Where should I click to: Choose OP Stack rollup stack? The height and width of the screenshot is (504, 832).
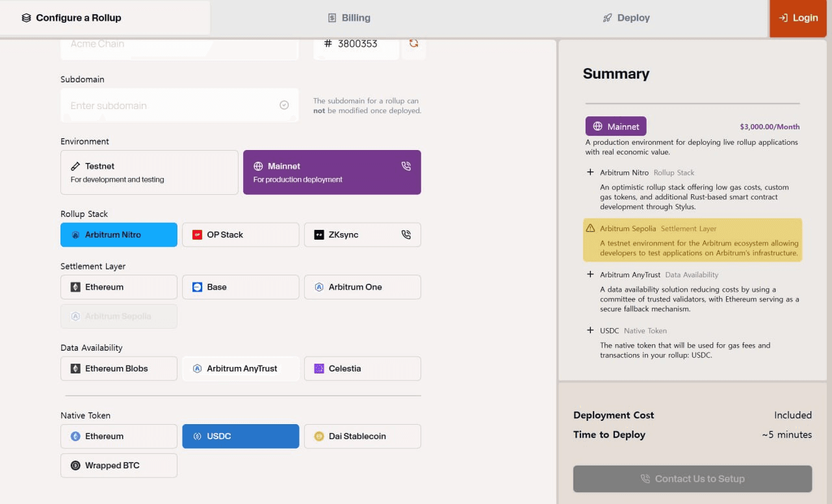pos(240,234)
